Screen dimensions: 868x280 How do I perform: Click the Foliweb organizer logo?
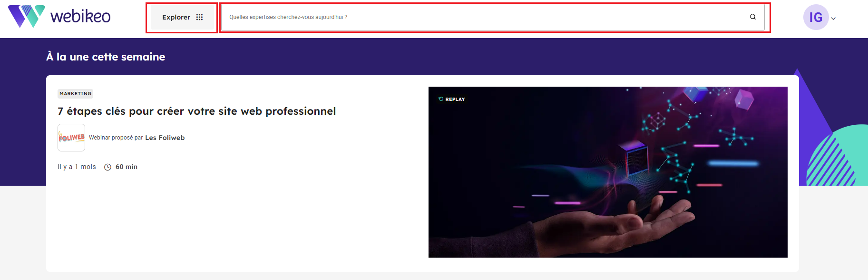[x=71, y=138]
